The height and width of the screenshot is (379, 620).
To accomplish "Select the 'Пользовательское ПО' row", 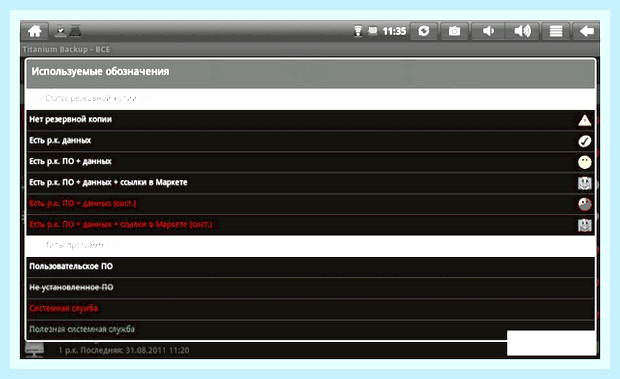I will click(310, 267).
